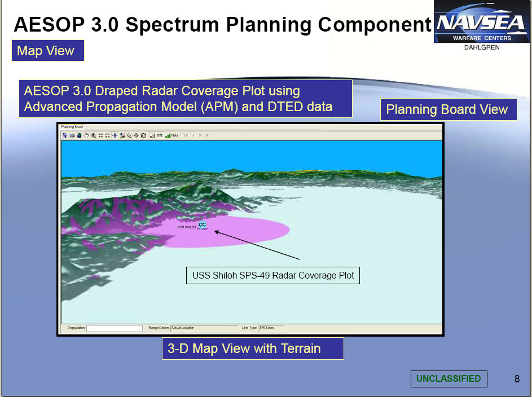Image resolution: width=532 pixels, height=397 pixels.
Task: Toggle the EMI bars toolbar button
Action: click(156, 135)
